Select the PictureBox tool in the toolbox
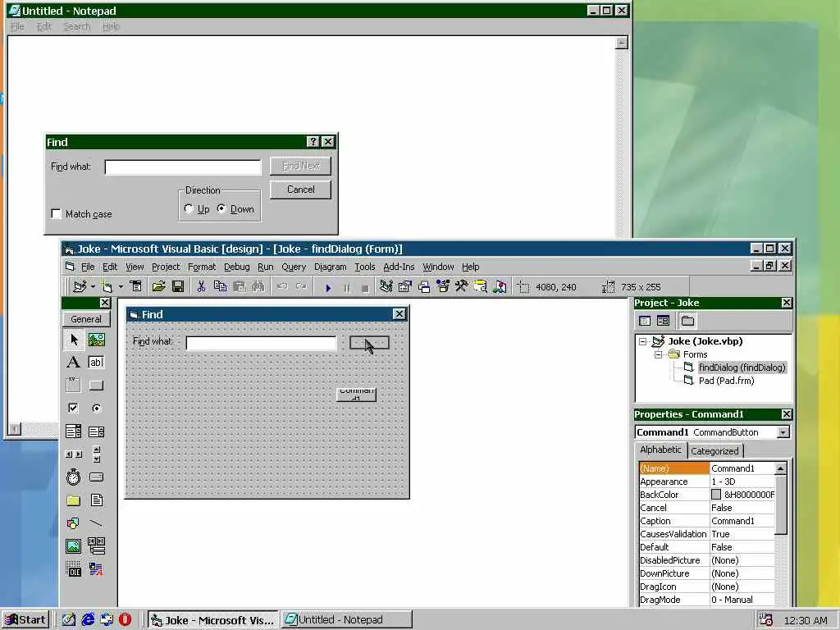The height and width of the screenshot is (630, 840). click(x=97, y=339)
